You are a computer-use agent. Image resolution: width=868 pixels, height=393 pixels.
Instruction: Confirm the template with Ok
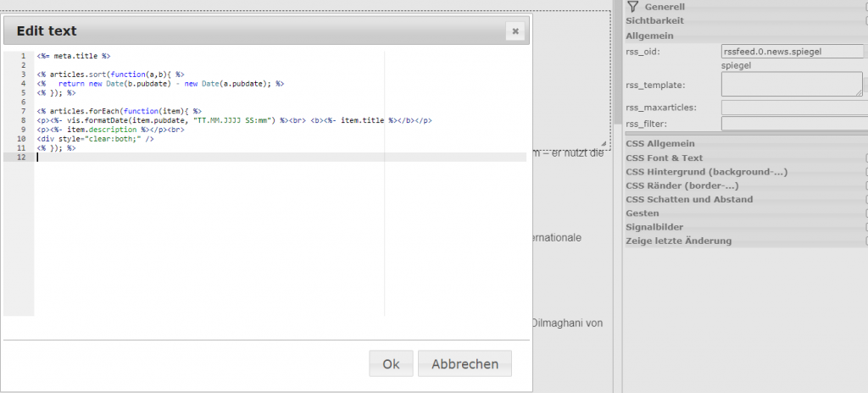(391, 363)
